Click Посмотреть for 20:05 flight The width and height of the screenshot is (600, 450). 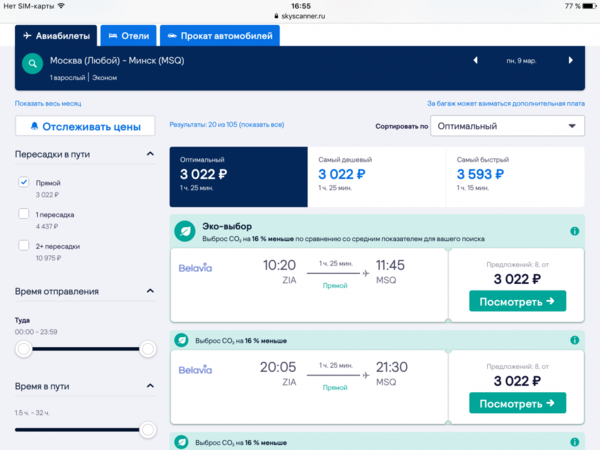(517, 403)
